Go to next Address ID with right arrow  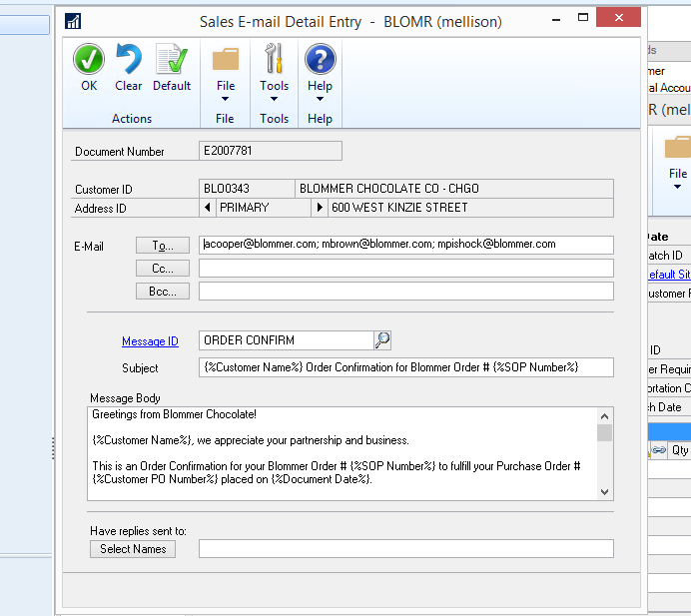(320, 207)
